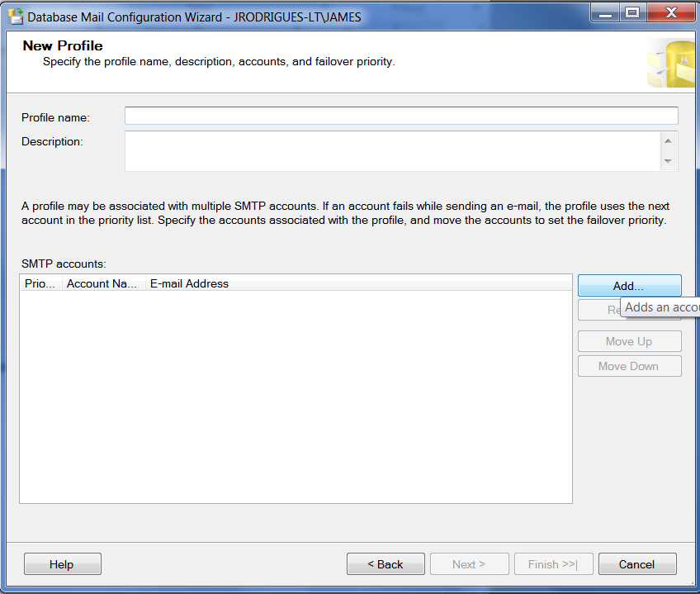
Task: Close the wizard with the red X
Action: (x=669, y=13)
